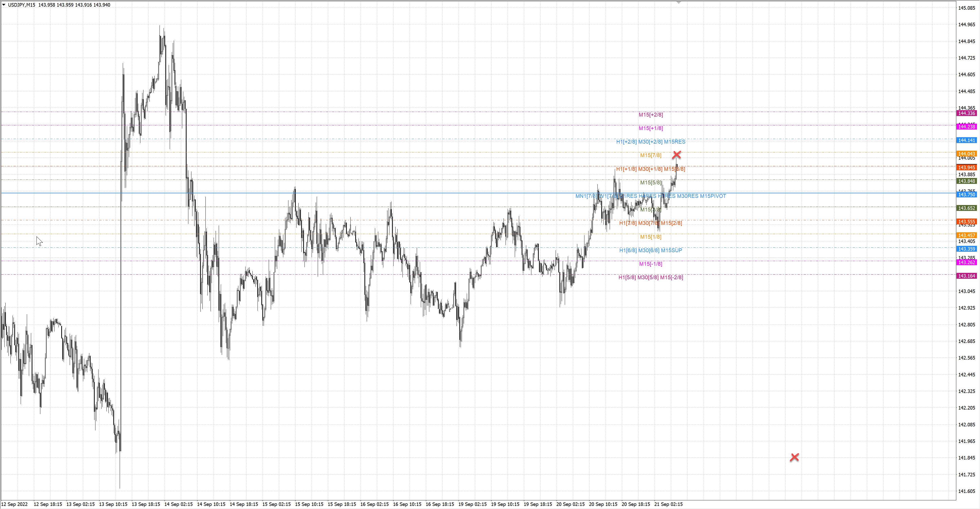Click the 14 Sep 02:15 time axis label
The height and width of the screenshot is (509, 980).
[x=178, y=504]
